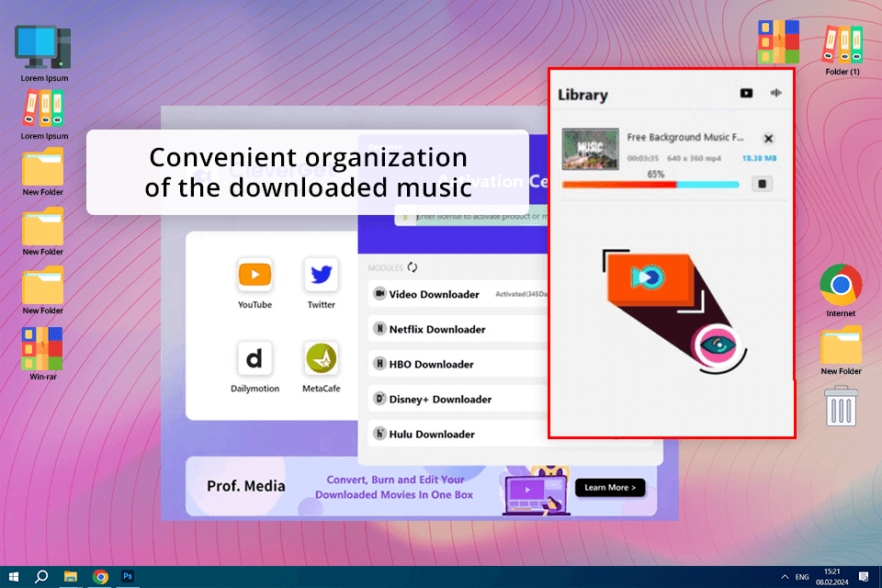Click the Video Downloader module icon
This screenshot has height=588, width=882.
[379, 294]
